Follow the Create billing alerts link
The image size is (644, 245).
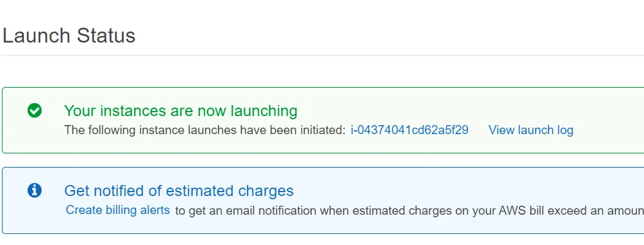click(117, 210)
